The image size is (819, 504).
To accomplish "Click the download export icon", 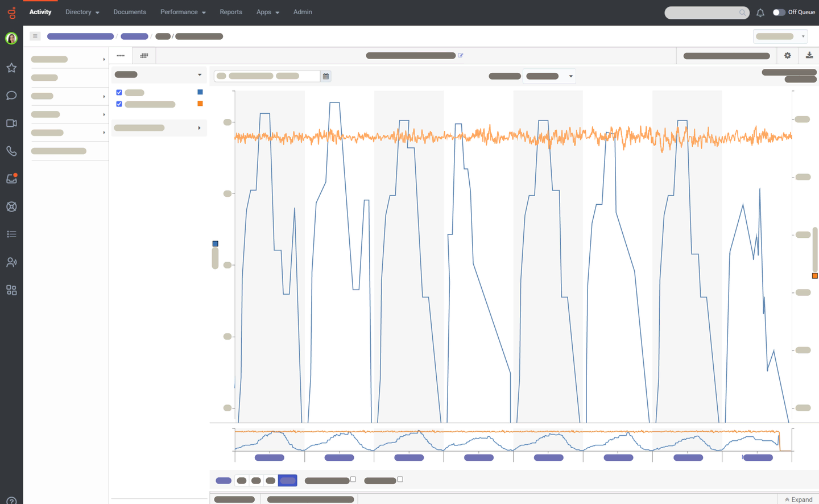I will [809, 56].
